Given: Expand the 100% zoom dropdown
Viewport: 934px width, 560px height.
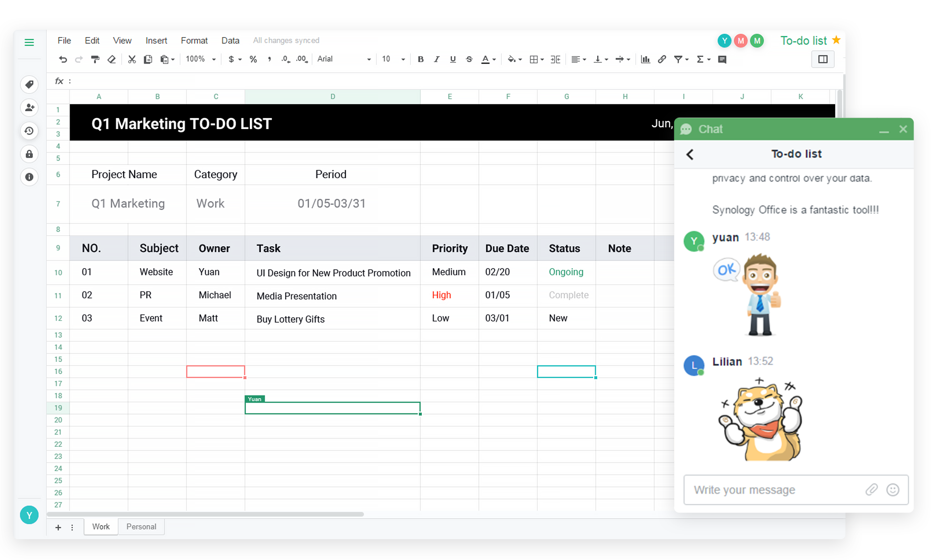Looking at the screenshot, I should [x=201, y=59].
